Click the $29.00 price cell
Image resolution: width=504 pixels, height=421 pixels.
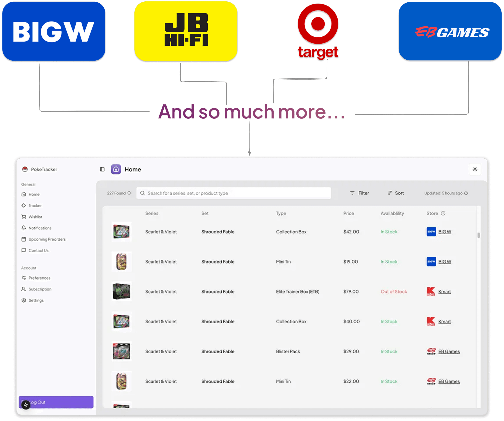point(351,352)
